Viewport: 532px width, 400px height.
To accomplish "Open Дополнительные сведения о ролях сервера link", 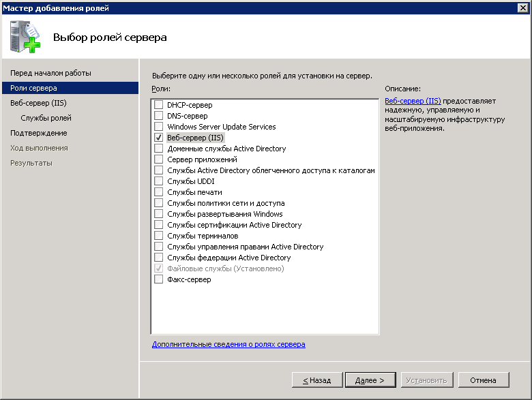I will (228, 344).
